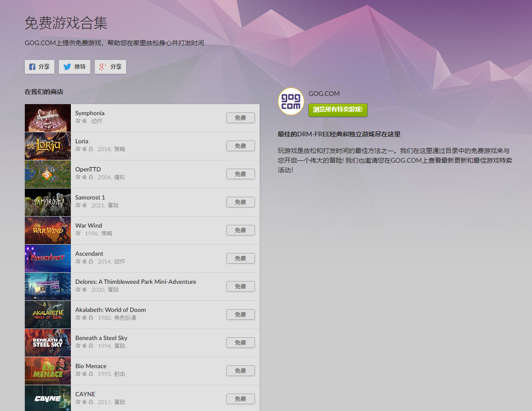This screenshot has width=532, height=411.
Task: Open the Symphonia game thumbnail
Action: pyautogui.click(x=48, y=118)
